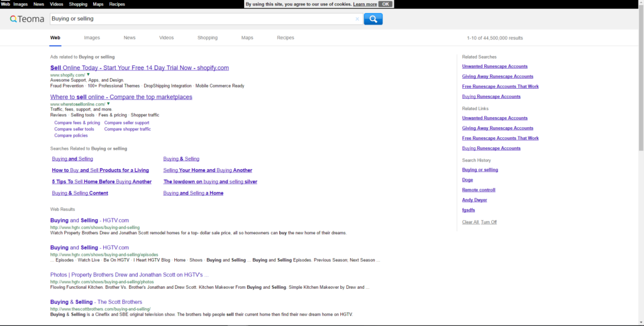The height and width of the screenshot is (326, 644).
Task: Select Maps in the top black bar
Action: tap(98, 4)
